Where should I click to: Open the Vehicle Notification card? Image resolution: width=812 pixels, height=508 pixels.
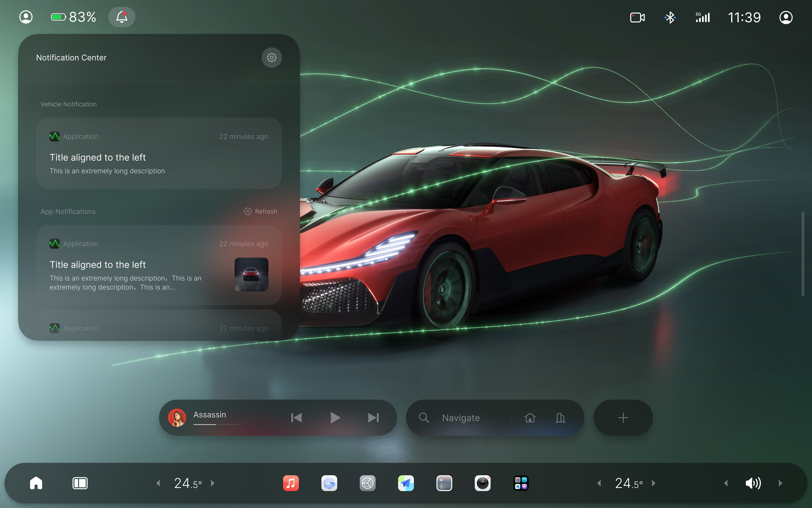click(x=159, y=153)
